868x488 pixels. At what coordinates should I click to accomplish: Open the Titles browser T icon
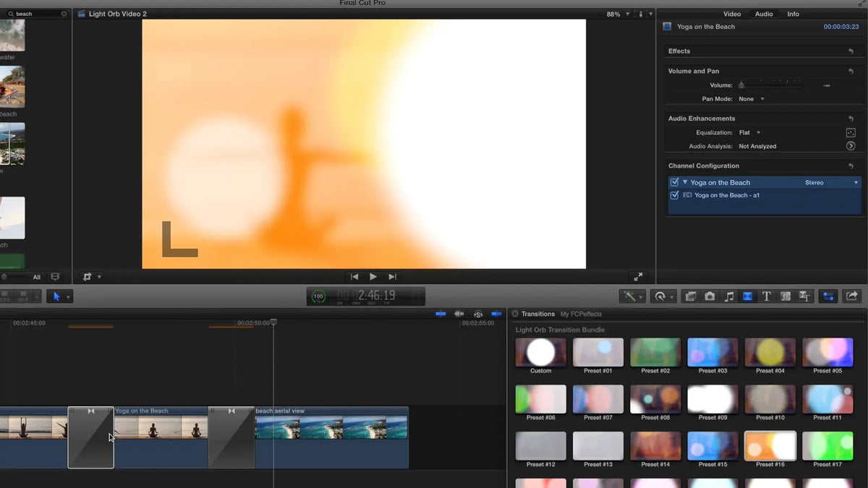(767, 296)
